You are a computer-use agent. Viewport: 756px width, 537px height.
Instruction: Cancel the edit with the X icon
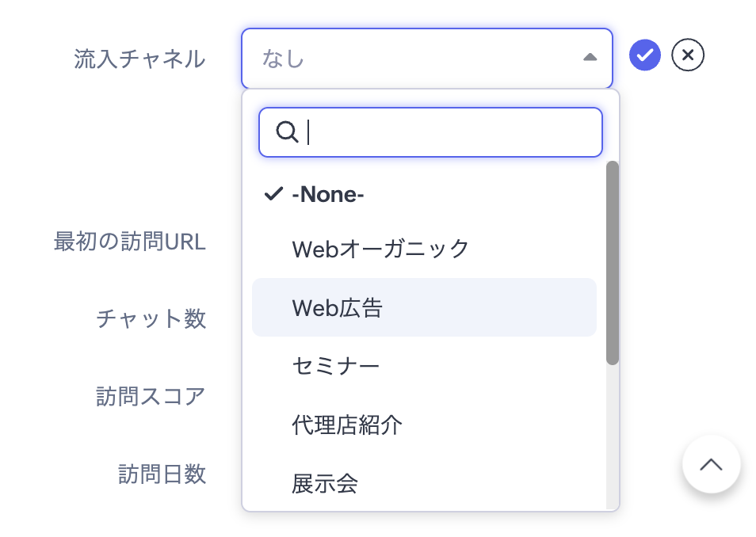point(688,55)
